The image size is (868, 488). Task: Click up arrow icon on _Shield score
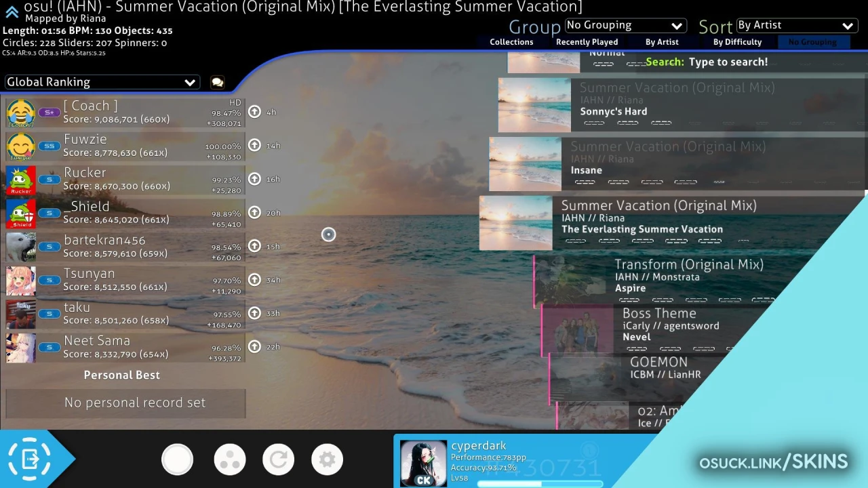[x=254, y=212]
